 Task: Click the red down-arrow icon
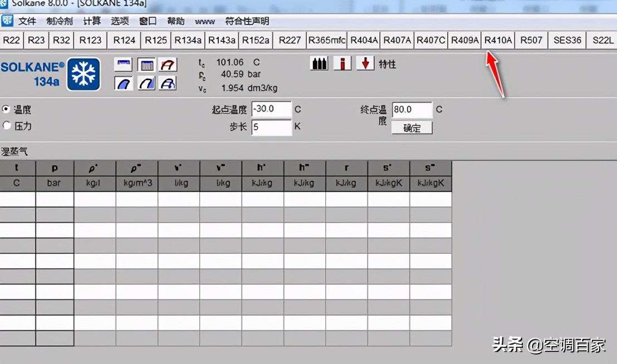(x=365, y=63)
